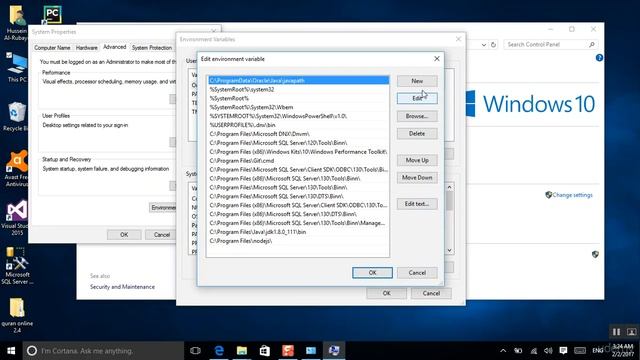Image resolution: width=640 pixels, height=360 pixels.
Task: Select the Microsoft DNX\Dnvm entry
Action: point(298,134)
